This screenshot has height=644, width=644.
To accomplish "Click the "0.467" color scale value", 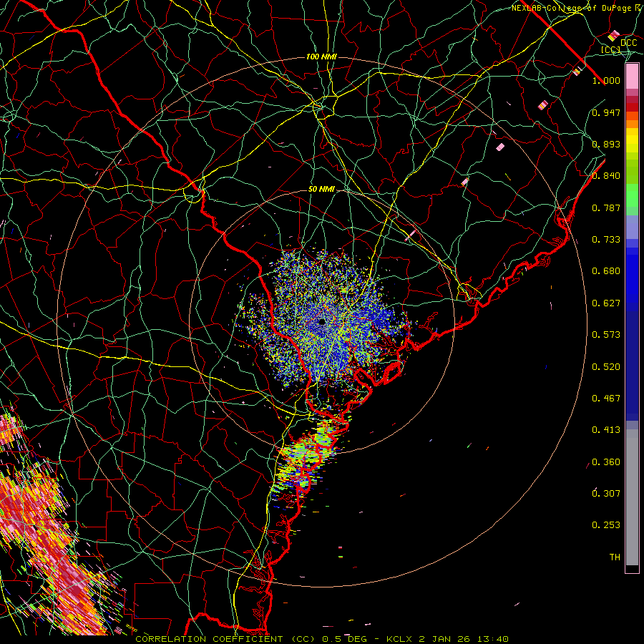I will [606, 399].
